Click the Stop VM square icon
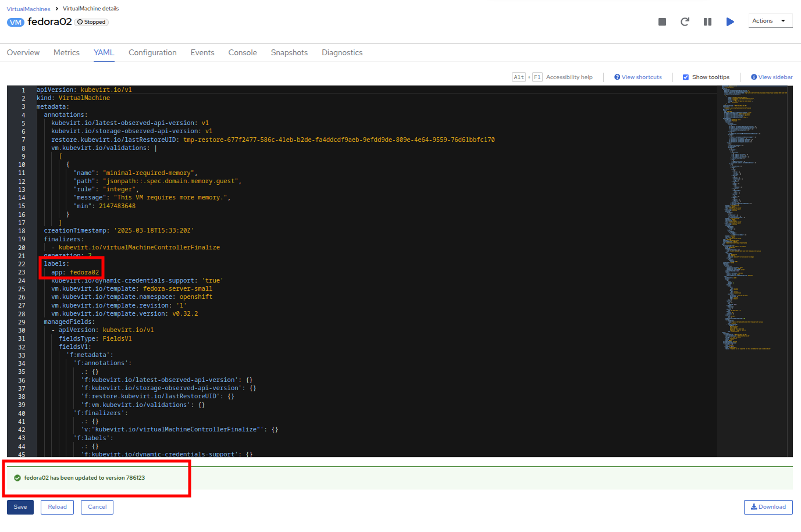 (662, 22)
